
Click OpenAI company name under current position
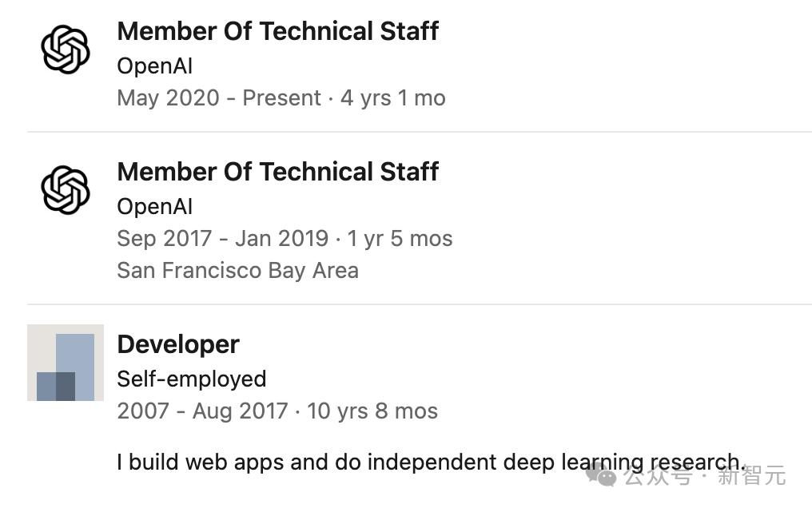pyautogui.click(x=155, y=65)
